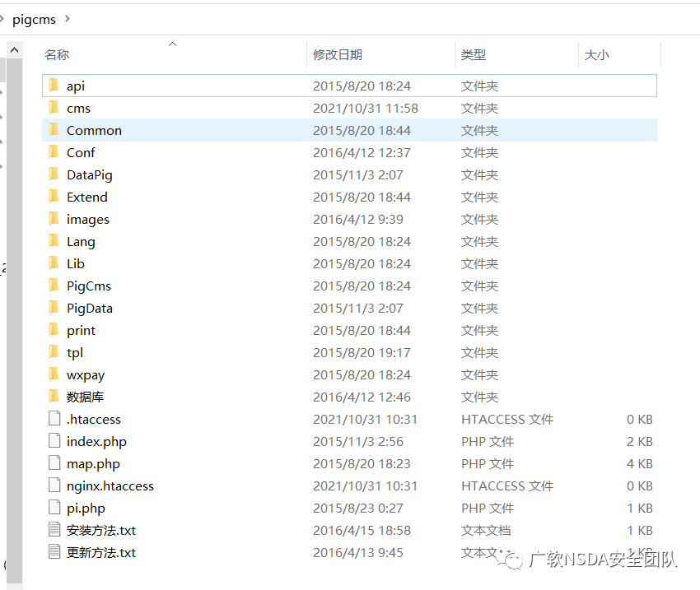Image resolution: width=700 pixels, height=590 pixels.
Task: Click the wxpay folder icon
Action: [x=54, y=374]
